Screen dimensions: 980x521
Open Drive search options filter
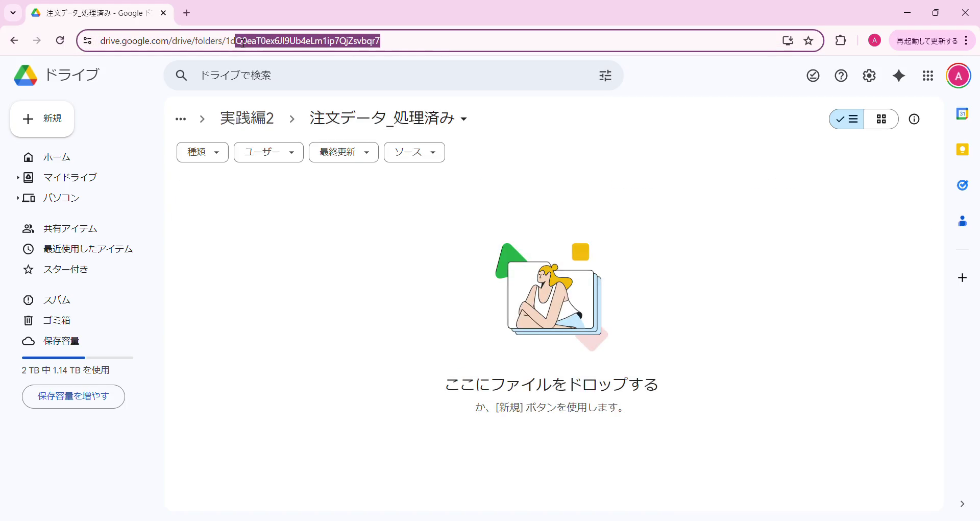(605, 75)
